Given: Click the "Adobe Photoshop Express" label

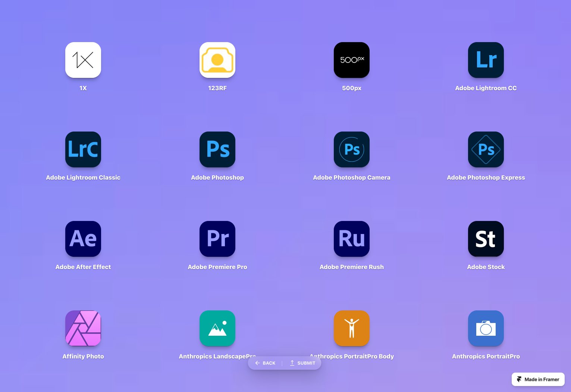Looking at the screenshot, I should tap(486, 178).
